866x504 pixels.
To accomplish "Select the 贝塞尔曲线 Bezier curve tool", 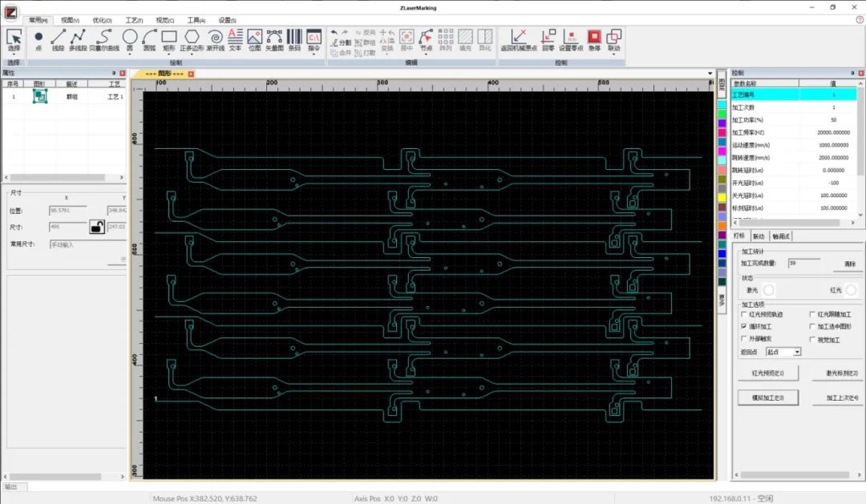I will (x=103, y=40).
